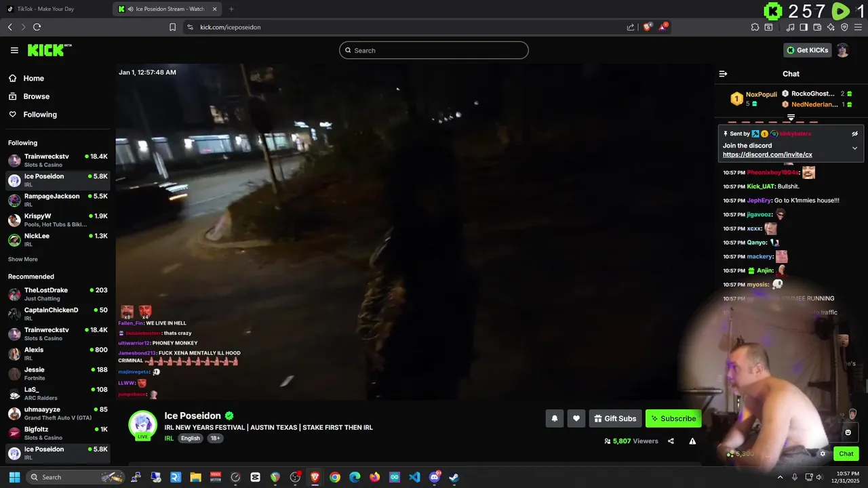Hide the pinned Discord message
This screenshot has width=868, height=488.
[854, 134]
